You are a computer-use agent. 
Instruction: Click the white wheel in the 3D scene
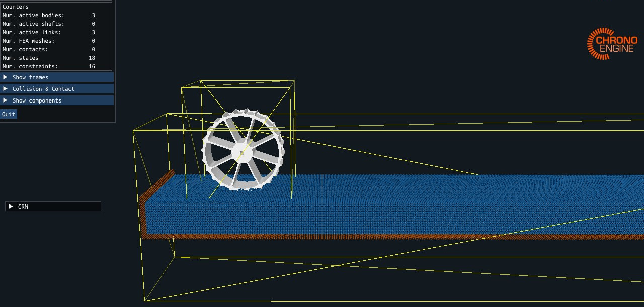pyautogui.click(x=243, y=151)
